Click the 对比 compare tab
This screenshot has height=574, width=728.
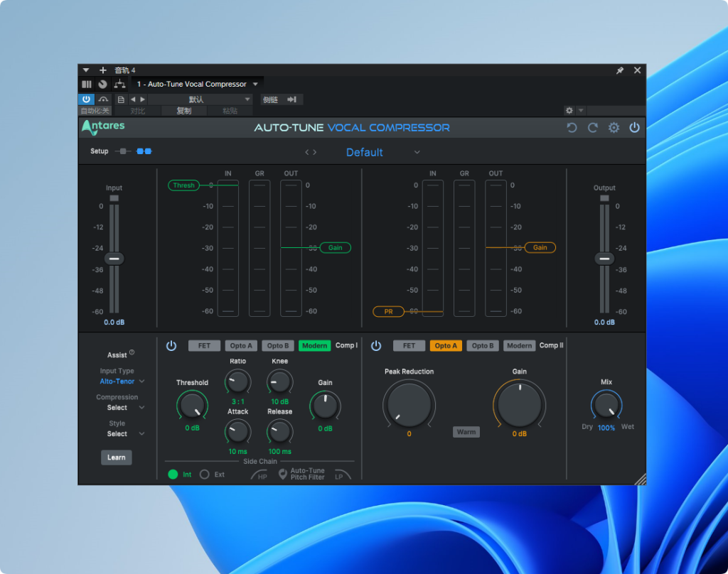[x=137, y=111]
